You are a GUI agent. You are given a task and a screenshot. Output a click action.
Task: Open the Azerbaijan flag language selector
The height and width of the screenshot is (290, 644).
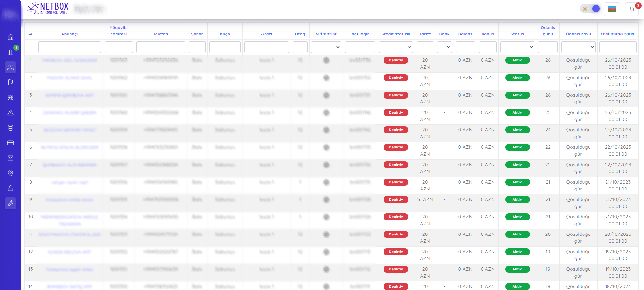(612, 9)
